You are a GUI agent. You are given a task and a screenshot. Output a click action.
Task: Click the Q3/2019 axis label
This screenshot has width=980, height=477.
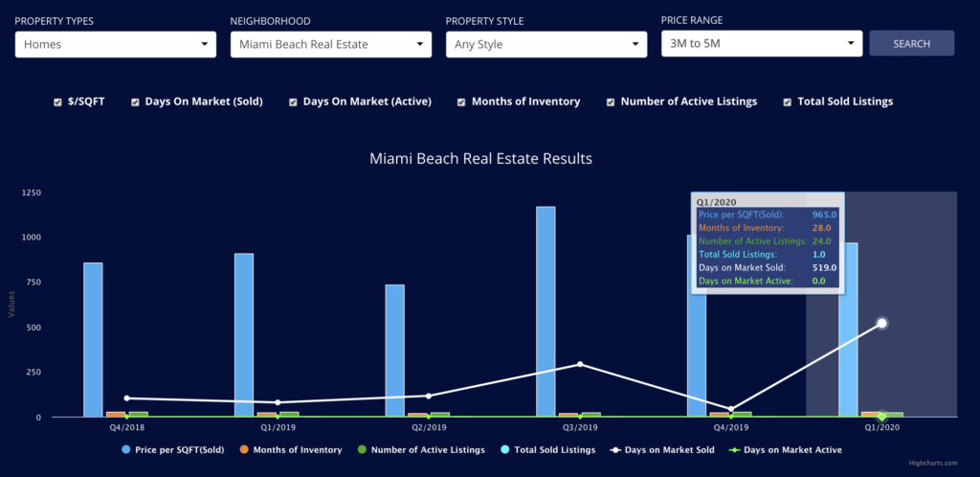coord(580,428)
